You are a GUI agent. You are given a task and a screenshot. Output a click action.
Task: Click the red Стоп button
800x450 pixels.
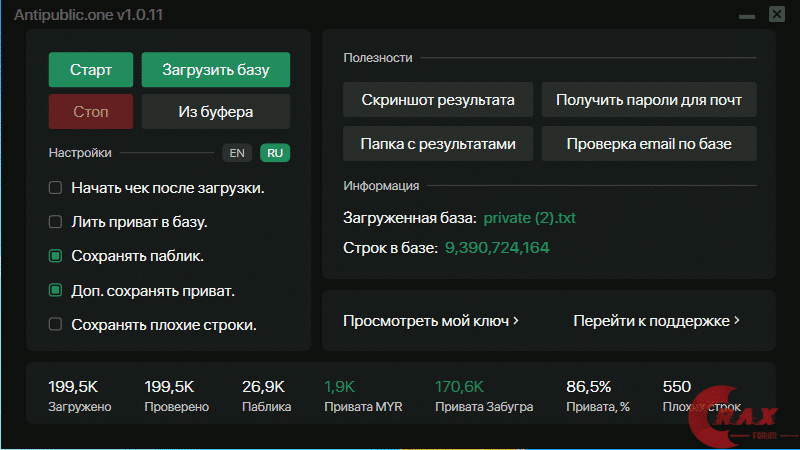click(91, 112)
